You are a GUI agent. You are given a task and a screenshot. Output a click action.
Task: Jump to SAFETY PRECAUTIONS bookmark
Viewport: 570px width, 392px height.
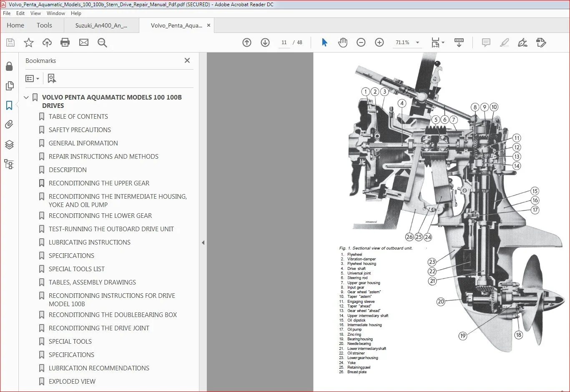point(80,130)
